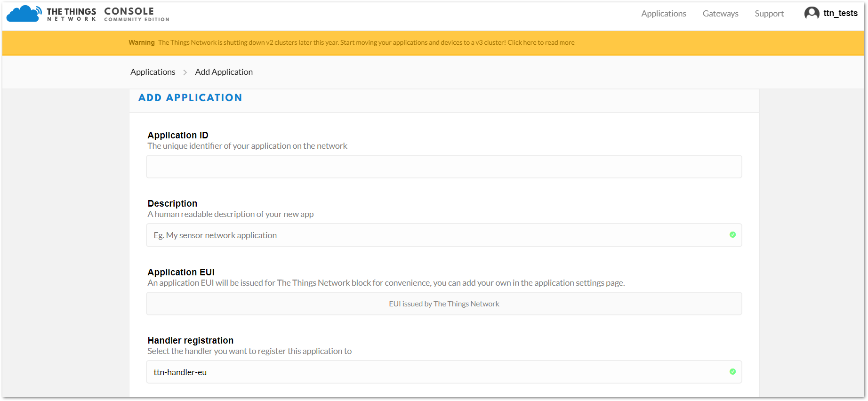
Task: Click the Add Application heading
Action: click(190, 98)
